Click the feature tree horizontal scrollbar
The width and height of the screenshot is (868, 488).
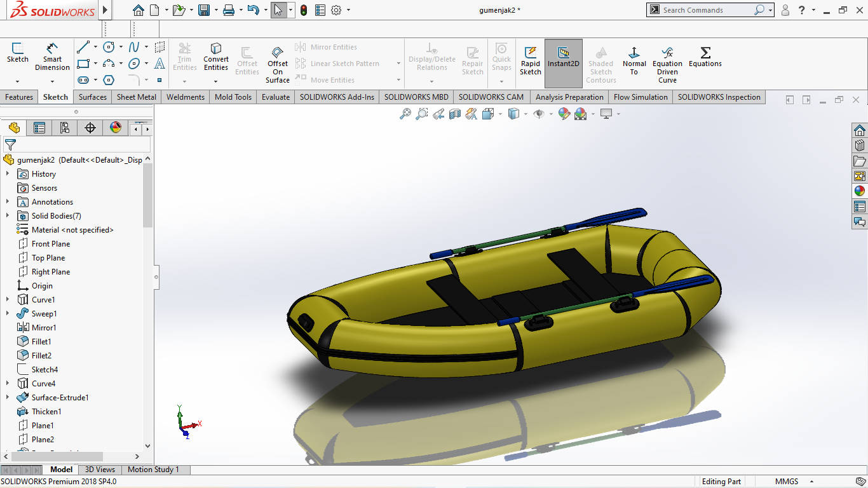tap(56, 456)
